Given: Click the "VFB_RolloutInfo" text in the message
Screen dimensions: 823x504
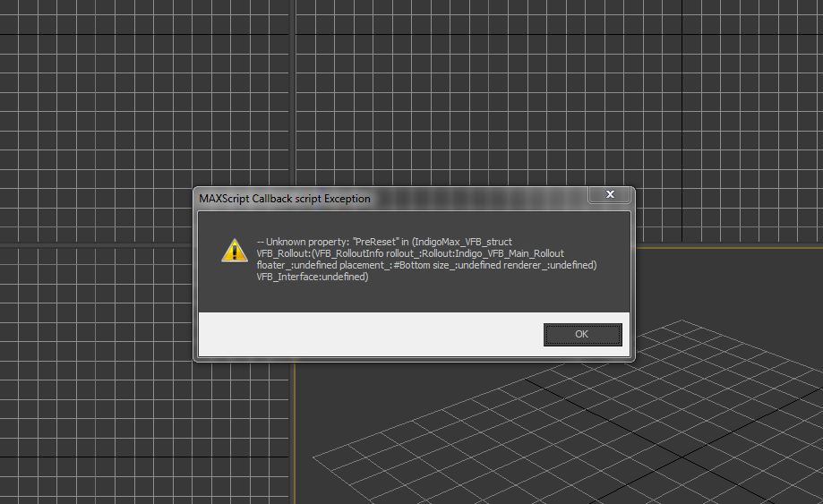Looking at the screenshot, I should (x=347, y=253).
